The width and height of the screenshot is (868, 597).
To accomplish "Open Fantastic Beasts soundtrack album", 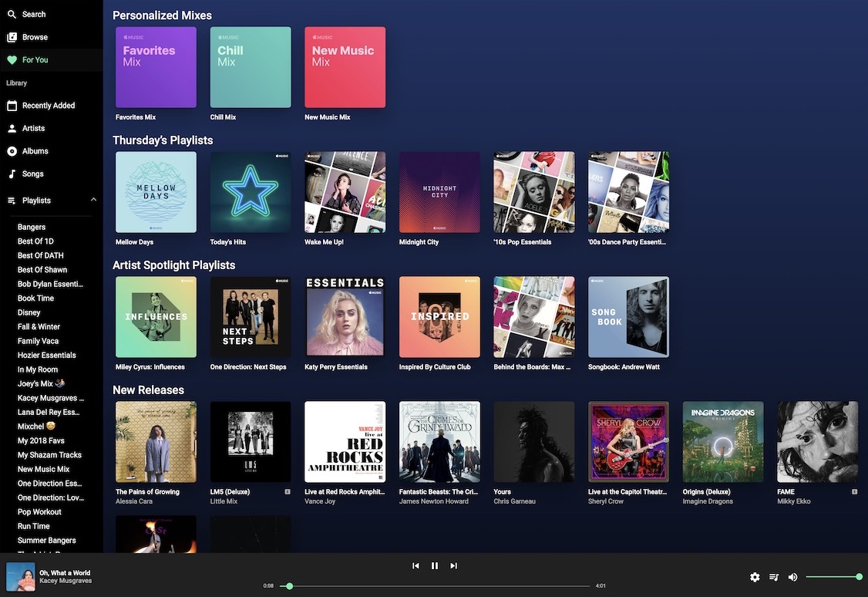I will coord(439,442).
